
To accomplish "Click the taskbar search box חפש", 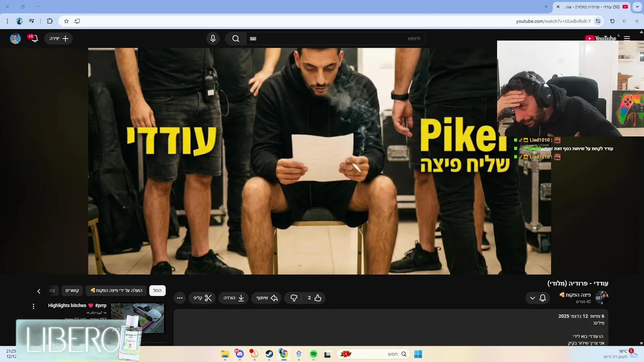I will coord(373,354).
